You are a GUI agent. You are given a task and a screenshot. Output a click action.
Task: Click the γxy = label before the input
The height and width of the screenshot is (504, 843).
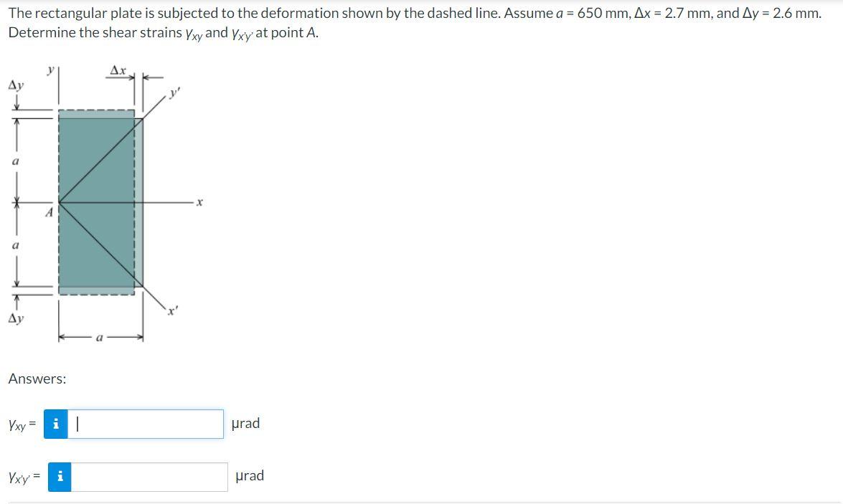pyautogui.click(x=20, y=424)
